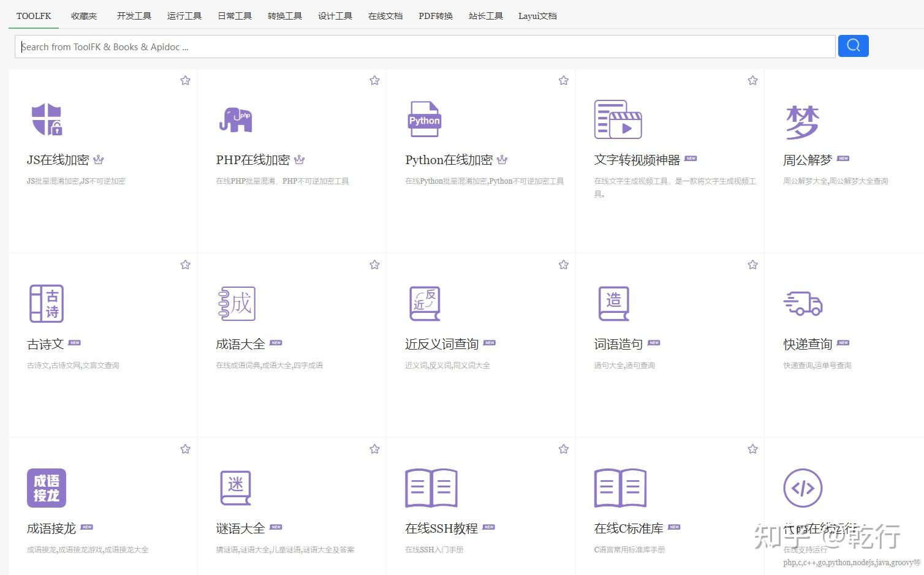Click the description C语言常用标准库手册
The width and height of the screenshot is (924, 575).
[629, 550]
